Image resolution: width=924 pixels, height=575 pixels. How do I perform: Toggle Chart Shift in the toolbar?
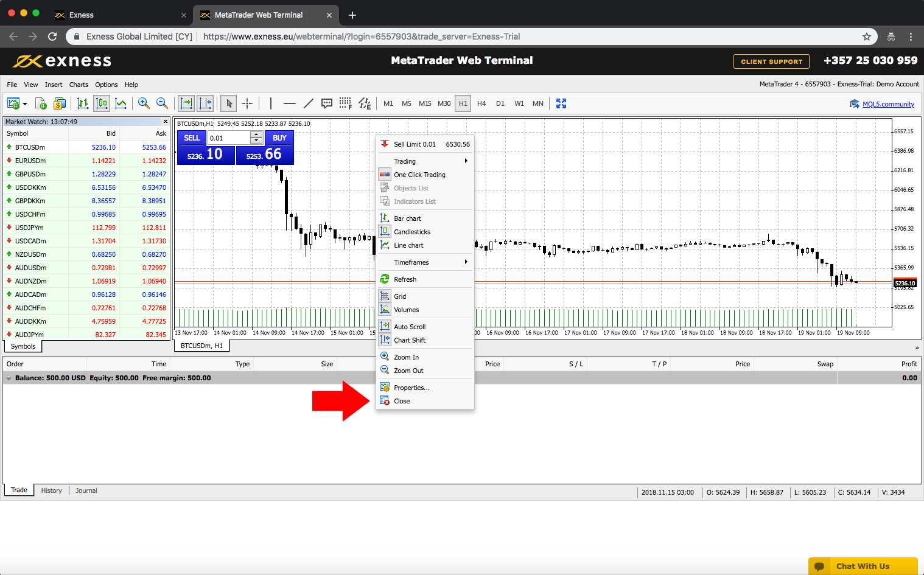pyautogui.click(x=206, y=103)
